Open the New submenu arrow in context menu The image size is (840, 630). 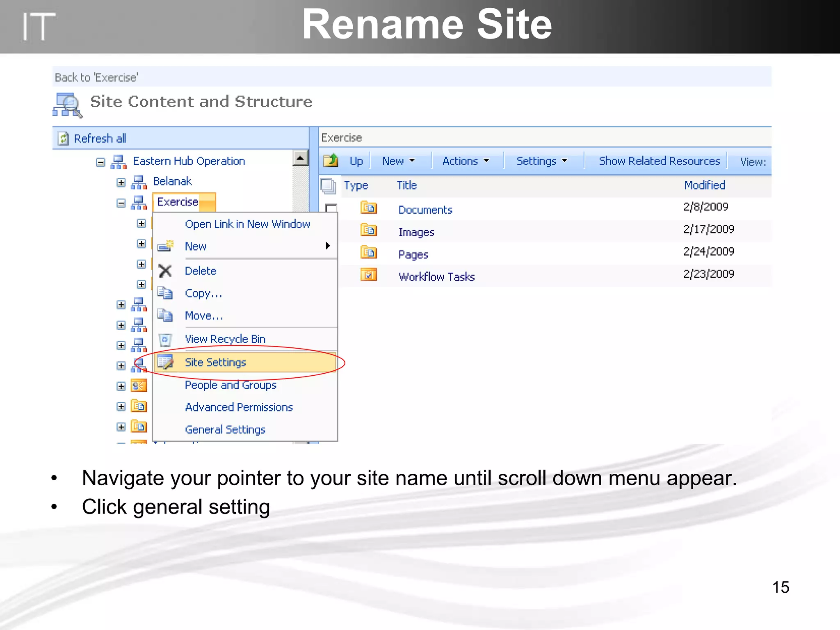tap(328, 246)
